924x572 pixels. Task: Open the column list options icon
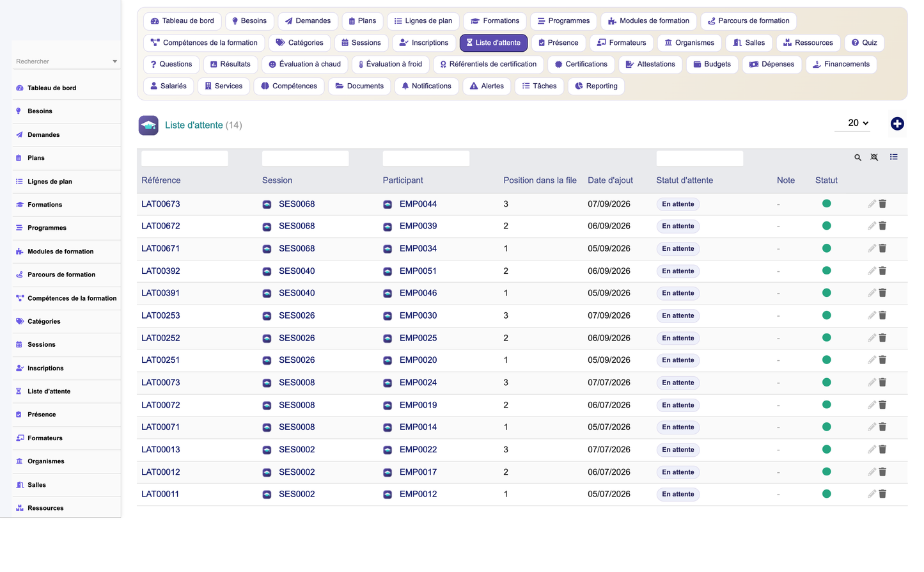(x=893, y=157)
